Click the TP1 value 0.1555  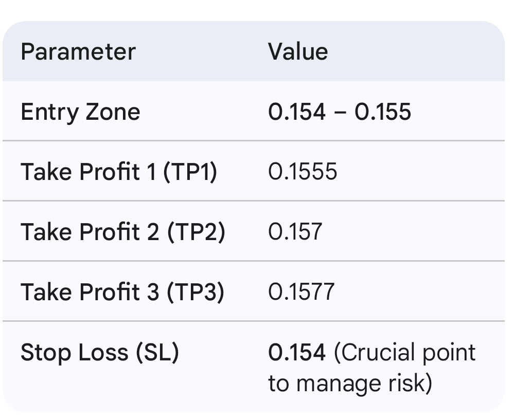click(x=303, y=172)
